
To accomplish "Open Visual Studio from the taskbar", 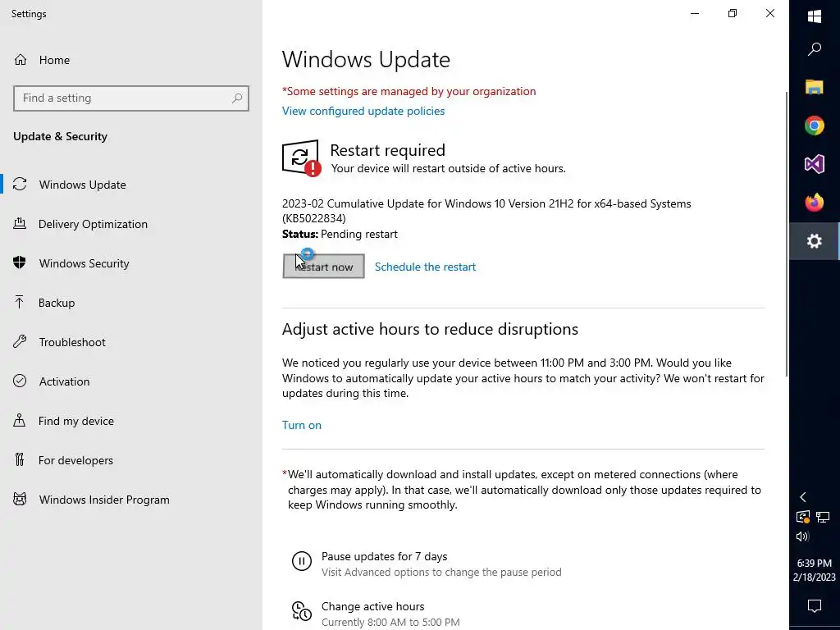I will (x=815, y=164).
